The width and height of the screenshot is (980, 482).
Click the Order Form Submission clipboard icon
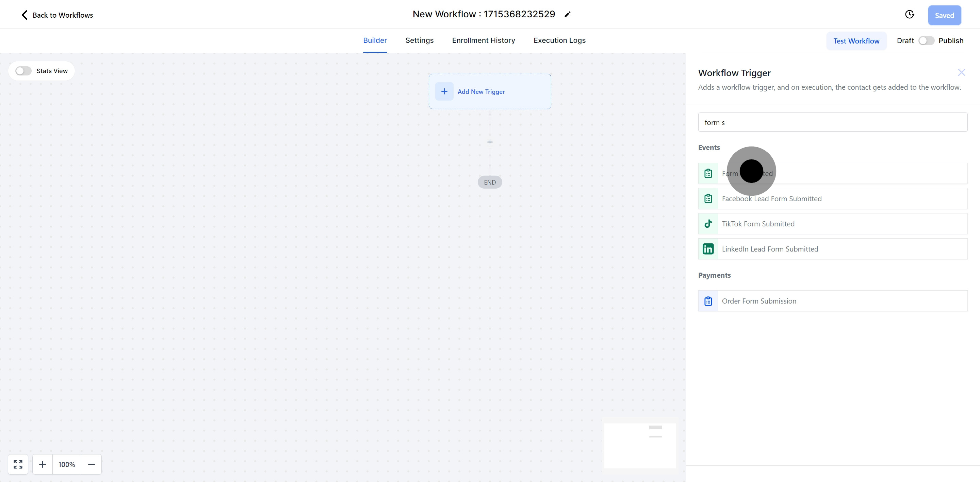[x=708, y=301]
